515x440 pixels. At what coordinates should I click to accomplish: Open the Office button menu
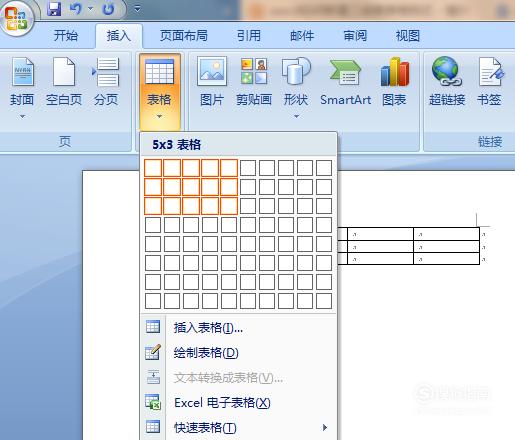(16, 17)
